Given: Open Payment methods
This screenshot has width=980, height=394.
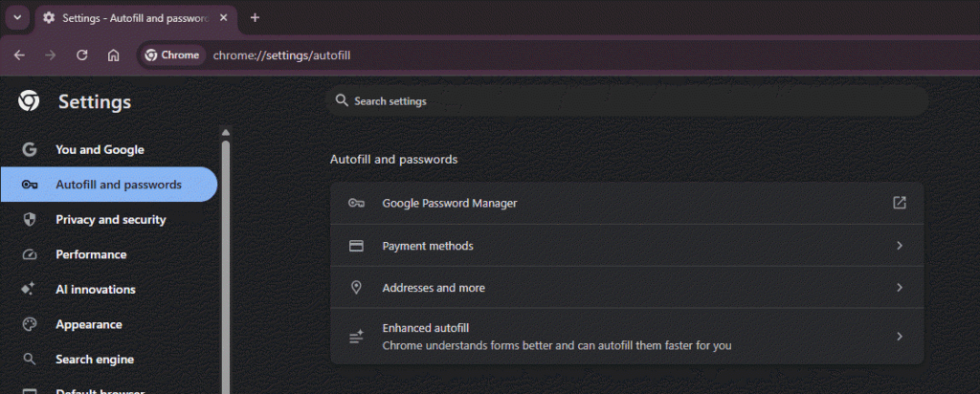Looking at the screenshot, I should point(627,246).
